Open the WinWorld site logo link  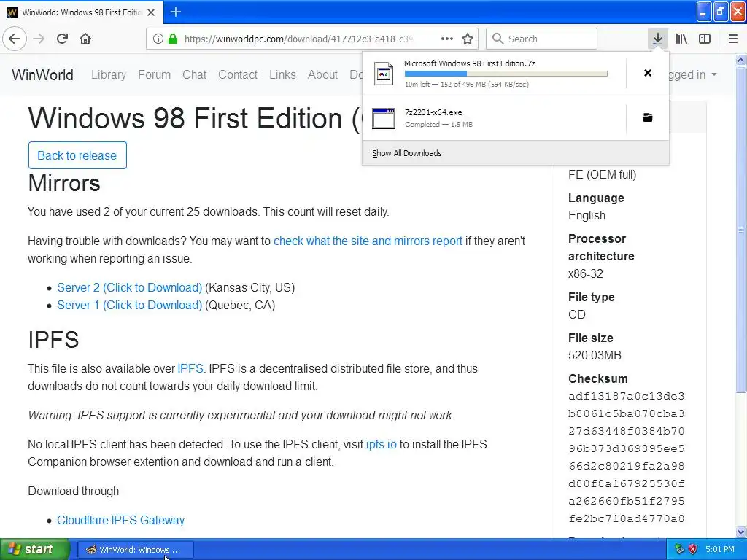click(42, 75)
